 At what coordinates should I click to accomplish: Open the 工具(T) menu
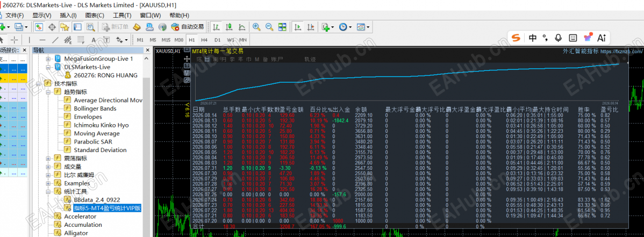click(x=122, y=15)
